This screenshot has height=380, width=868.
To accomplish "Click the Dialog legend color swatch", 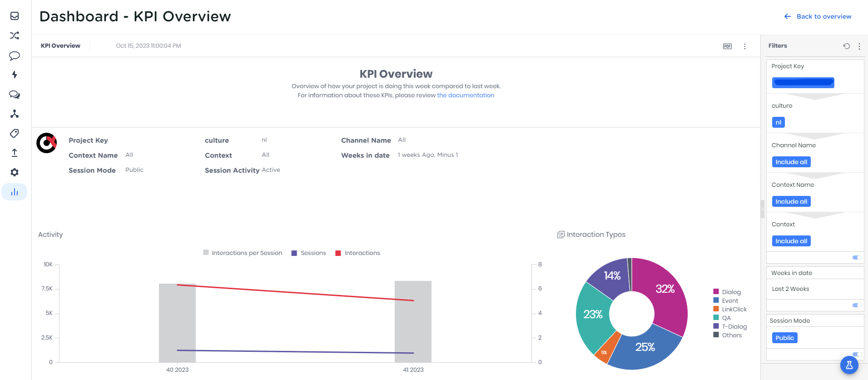I will coord(716,292).
